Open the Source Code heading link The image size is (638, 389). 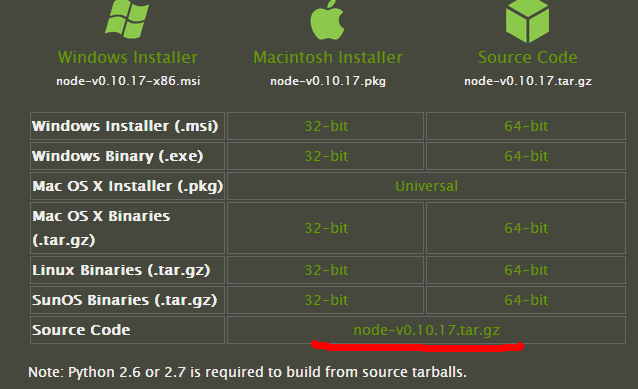(528, 57)
